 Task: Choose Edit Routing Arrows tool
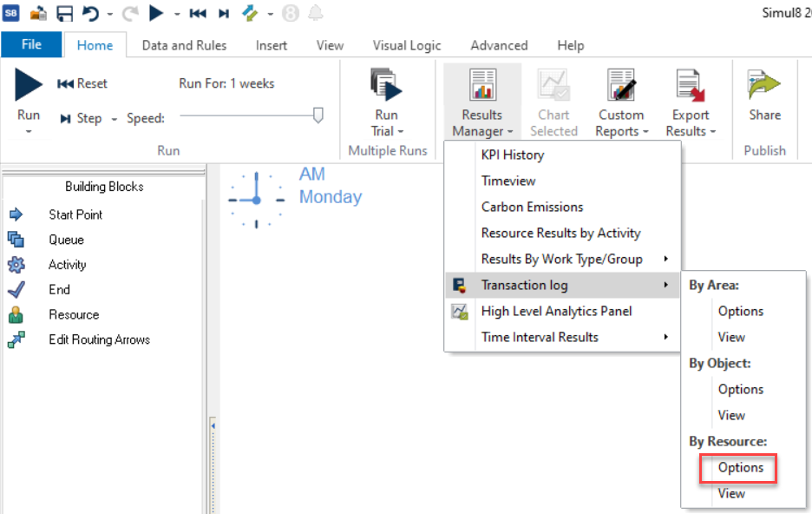coord(99,339)
